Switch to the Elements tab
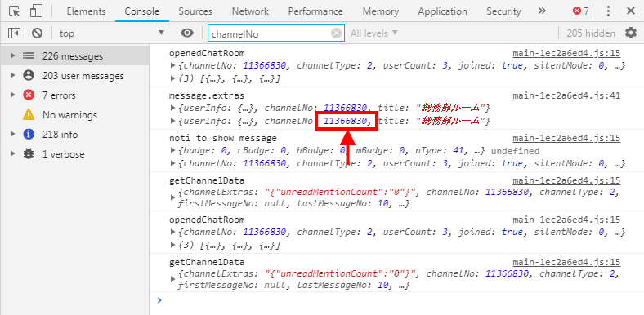 [x=86, y=11]
